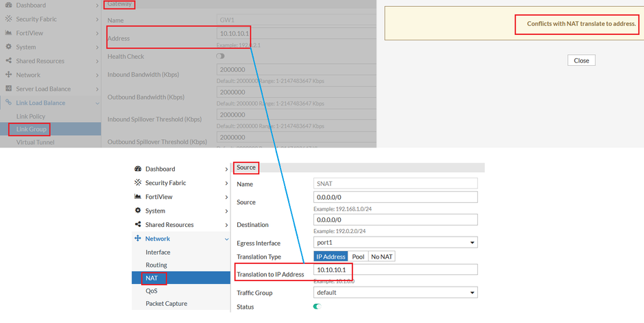Image resolution: width=644 pixels, height=323 pixels.
Task: Click the 'Example: 192.0.2.0/24' hint text
Action: pyautogui.click(x=339, y=231)
